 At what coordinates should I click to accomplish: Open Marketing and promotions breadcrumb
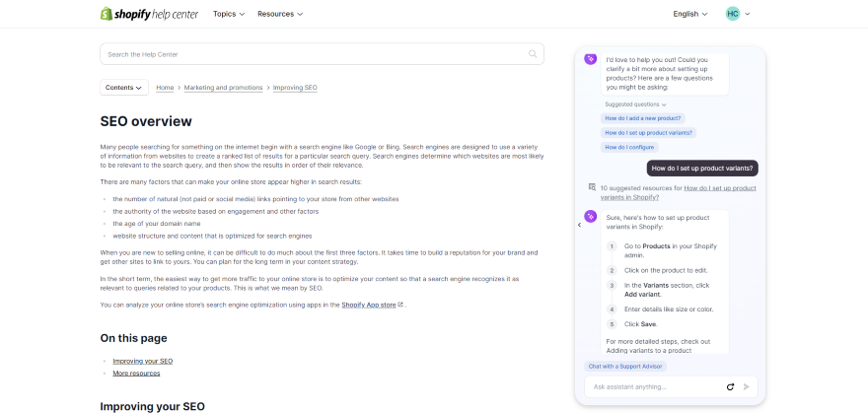tap(224, 88)
